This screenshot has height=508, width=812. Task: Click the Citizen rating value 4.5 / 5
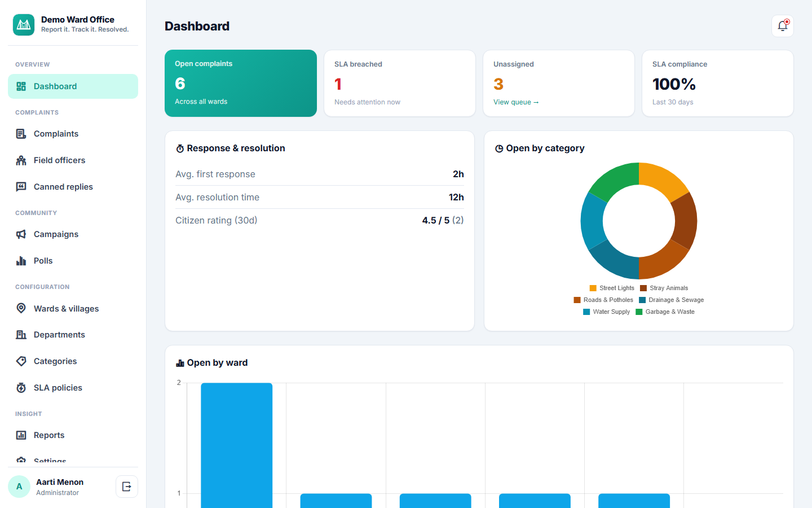pos(436,220)
